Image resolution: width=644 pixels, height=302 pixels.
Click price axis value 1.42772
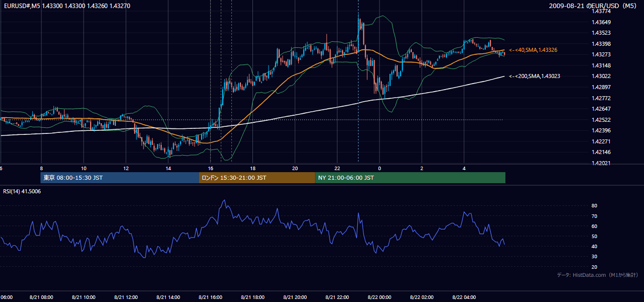tap(602, 98)
